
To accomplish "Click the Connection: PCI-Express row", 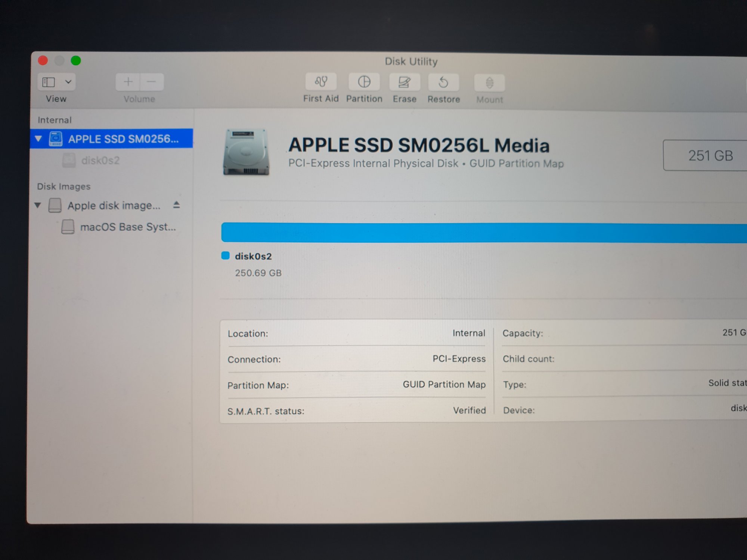I will [357, 359].
